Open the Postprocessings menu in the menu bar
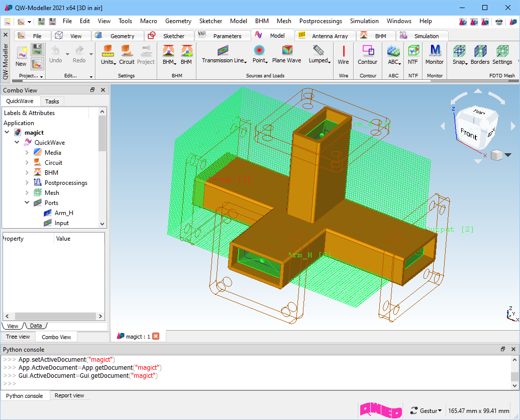The height and width of the screenshot is (420, 520). [321, 21]
